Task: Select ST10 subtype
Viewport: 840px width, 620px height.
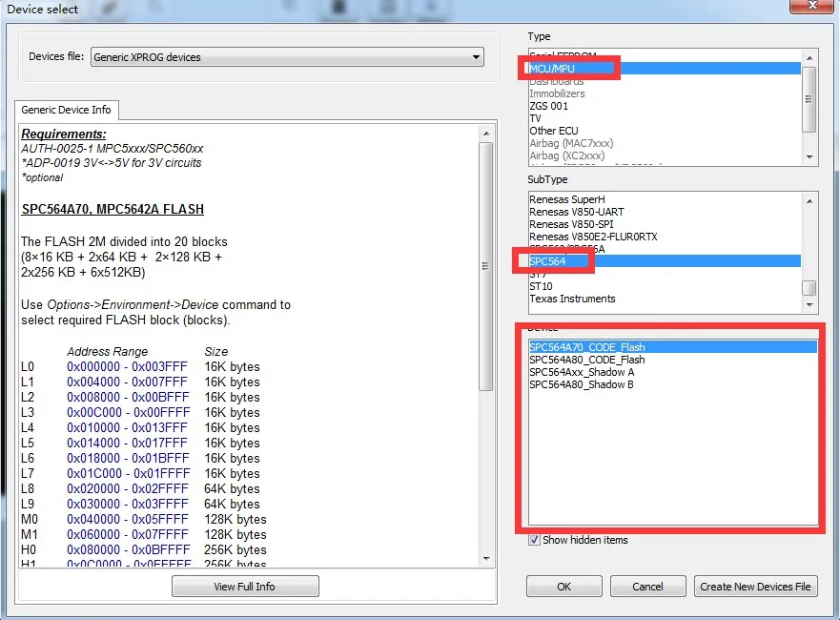Action: [x=665, y=286]
